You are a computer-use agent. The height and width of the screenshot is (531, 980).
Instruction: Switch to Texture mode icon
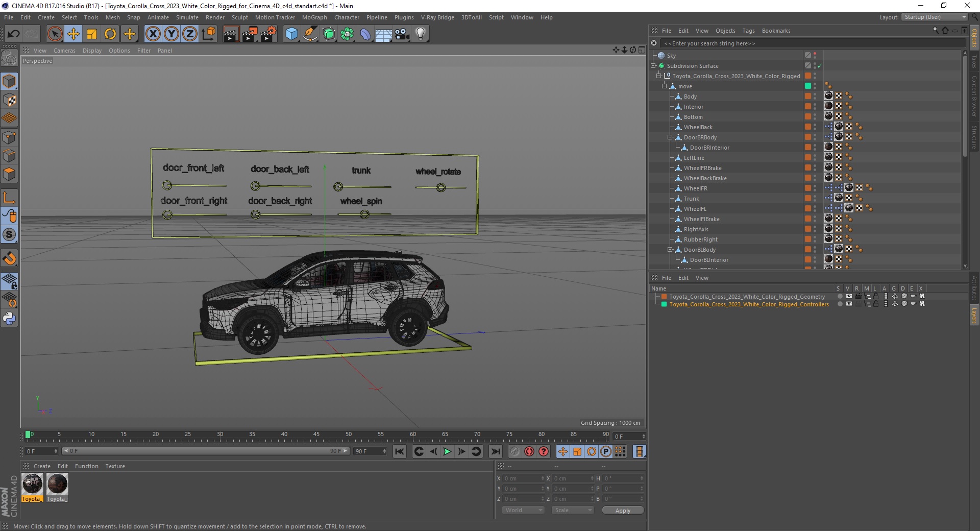pos(9,100)
